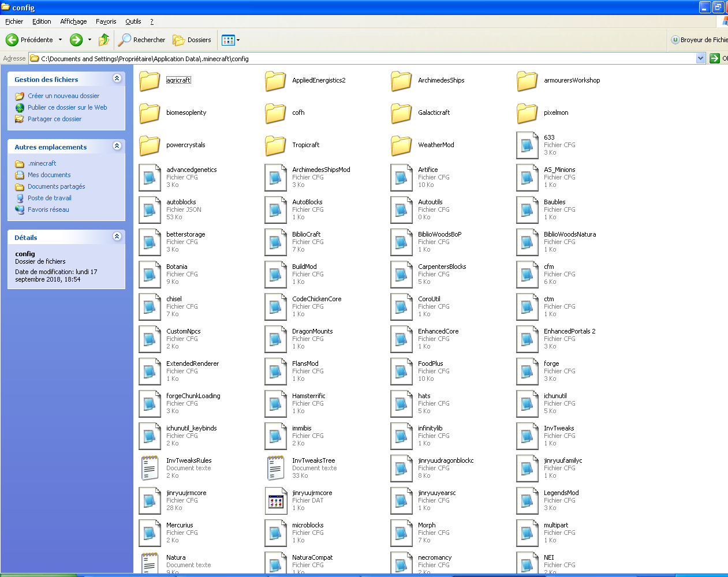Select the file name CodeChickenCore
This screenshot has height=577, width=728.
(316, 299)
